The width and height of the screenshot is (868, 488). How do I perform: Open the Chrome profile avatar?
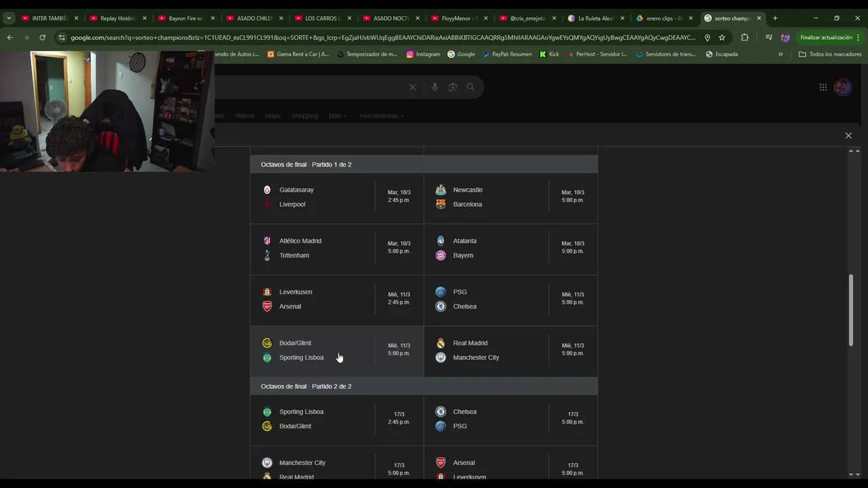coord(785,37)
